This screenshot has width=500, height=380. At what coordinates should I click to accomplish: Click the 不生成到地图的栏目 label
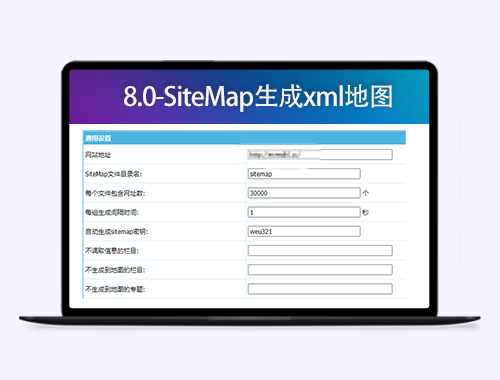click(115, 270)
